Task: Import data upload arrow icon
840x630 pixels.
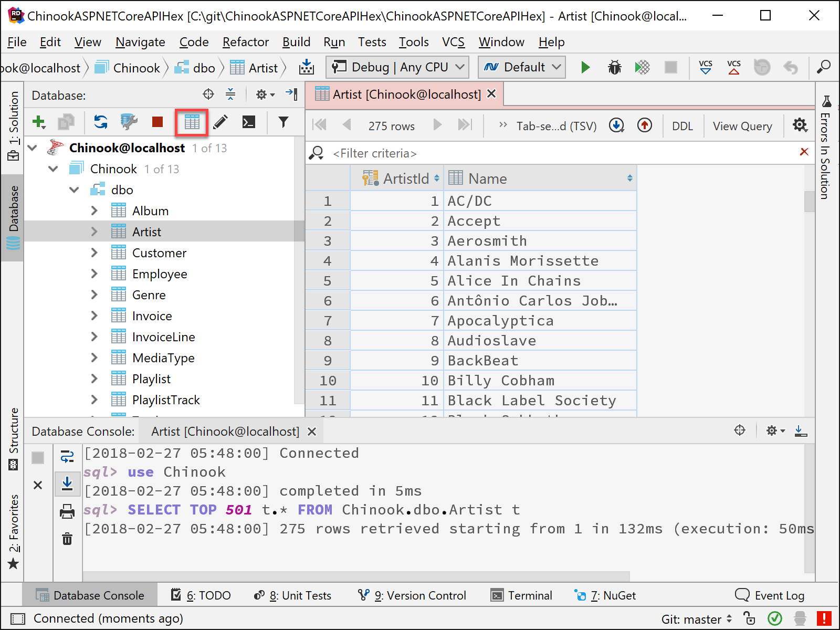Action: pos(645,125)
